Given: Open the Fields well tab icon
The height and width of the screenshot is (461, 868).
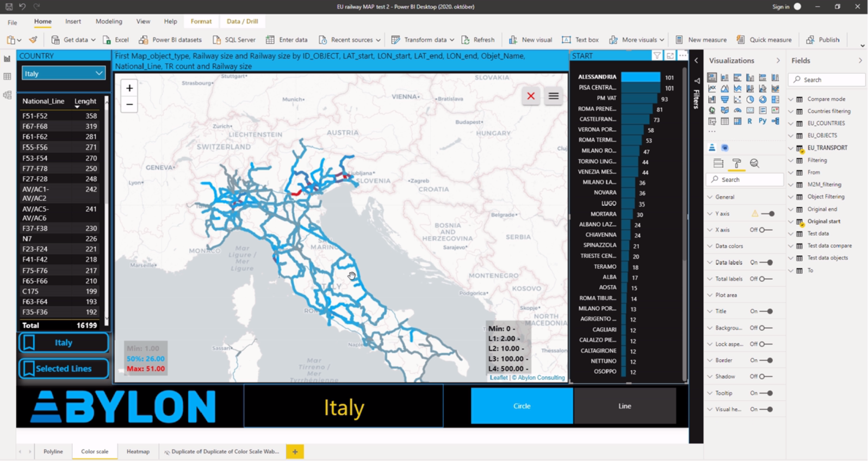Looking at the screenshot, I should click(x=718, y=163).
